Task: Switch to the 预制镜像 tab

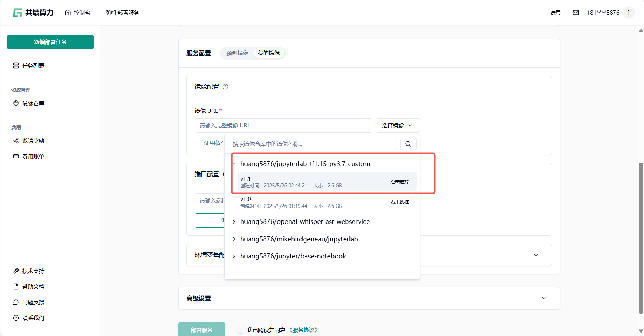Action: 238,53
